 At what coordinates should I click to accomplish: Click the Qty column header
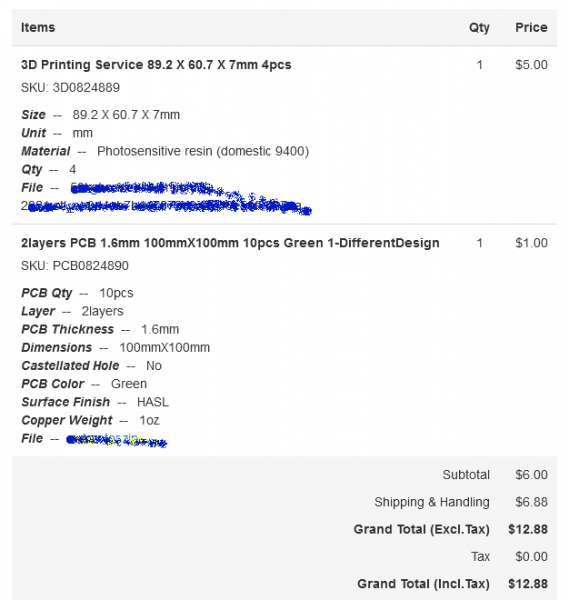click(479, 28)
